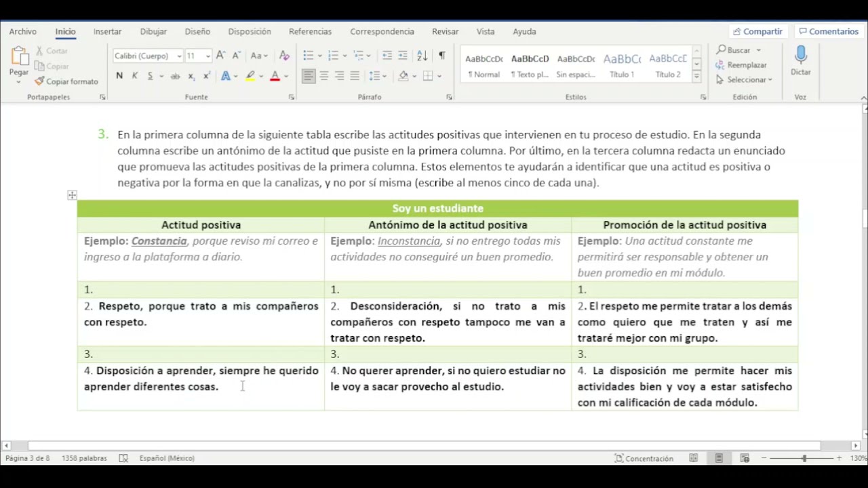Click the Pegar paste clipboard icon
The height and width of the screenshot is (488, 868).
point(19,56)
